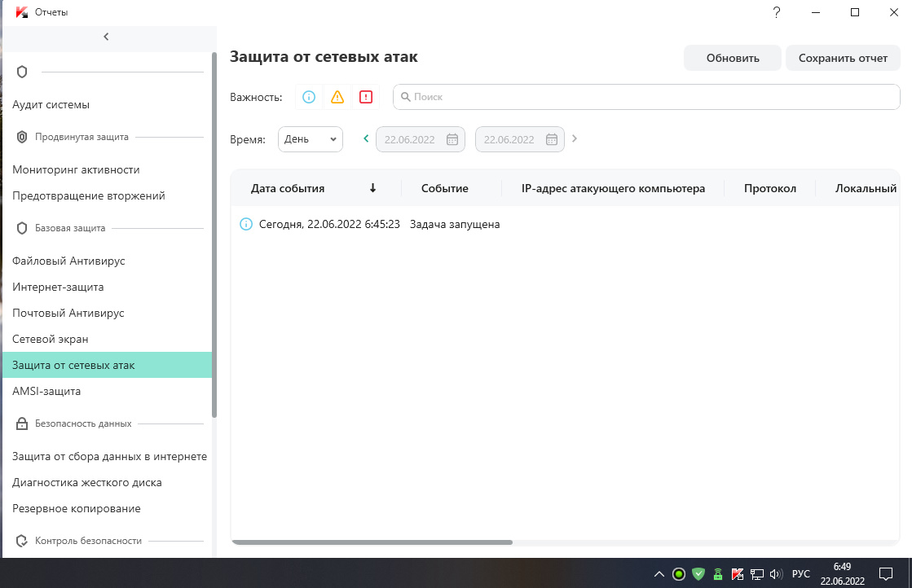
Task: Click info icon of the Задача запущена row
Action: click(x=246, y=224)
